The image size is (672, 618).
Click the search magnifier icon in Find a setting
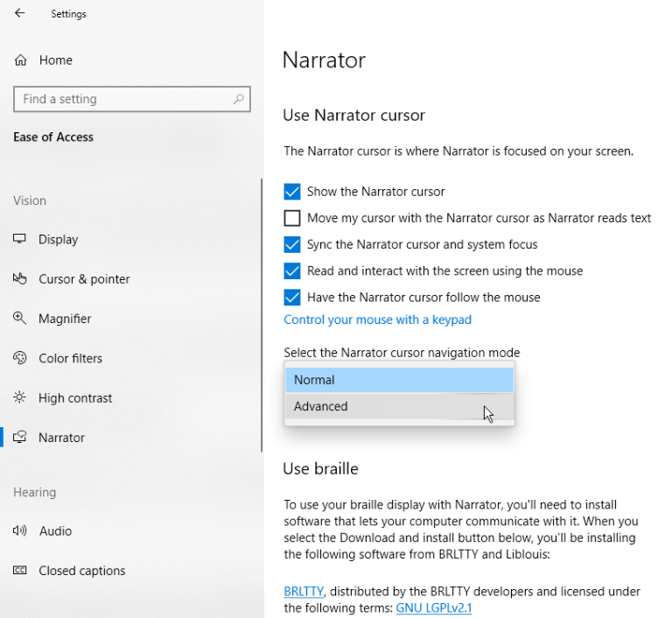[238, 99]
